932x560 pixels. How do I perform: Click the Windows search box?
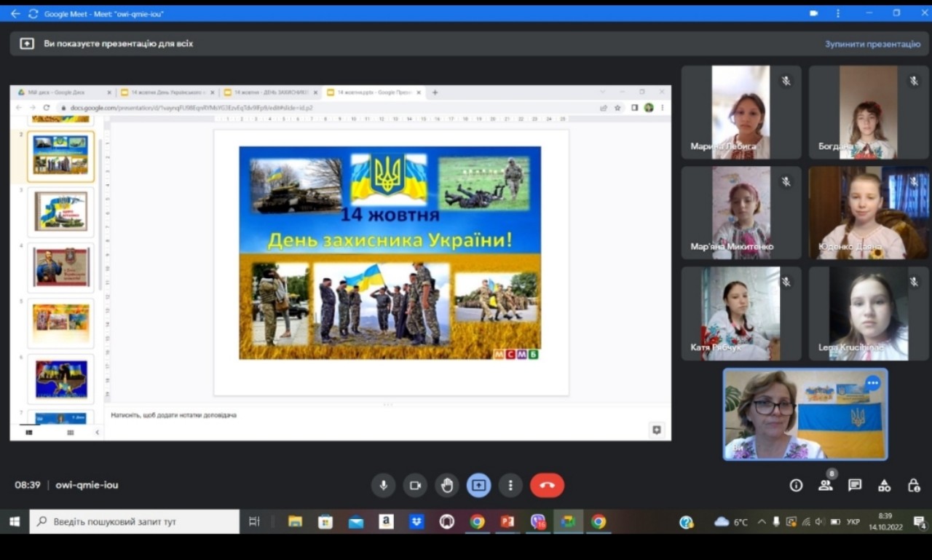click(x=135, y=521)
